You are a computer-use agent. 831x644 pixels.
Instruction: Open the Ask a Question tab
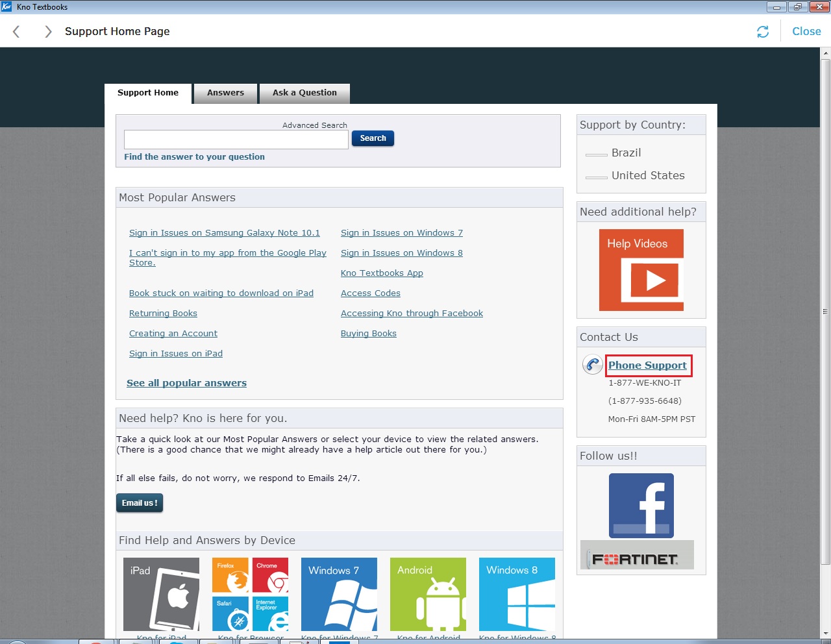[x=304, y=93]
